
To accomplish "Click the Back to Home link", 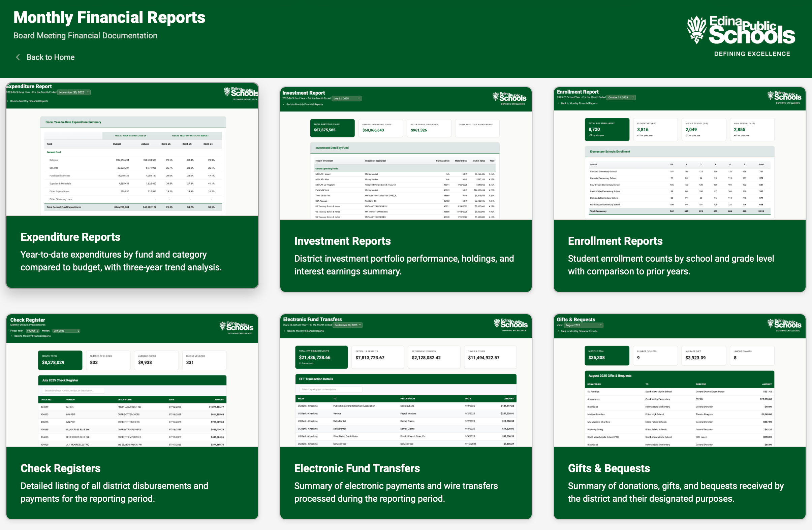I will point(50,57).
